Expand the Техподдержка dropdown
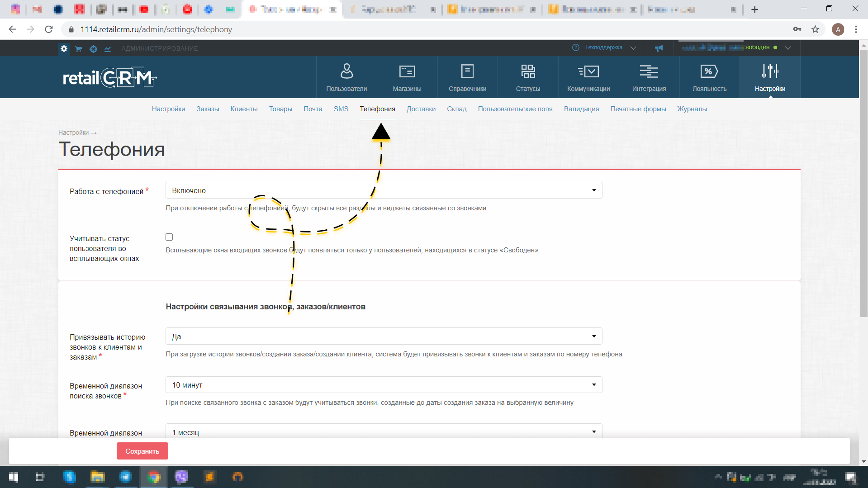Screen dimensions: 868x488 (x=633, y=47)
